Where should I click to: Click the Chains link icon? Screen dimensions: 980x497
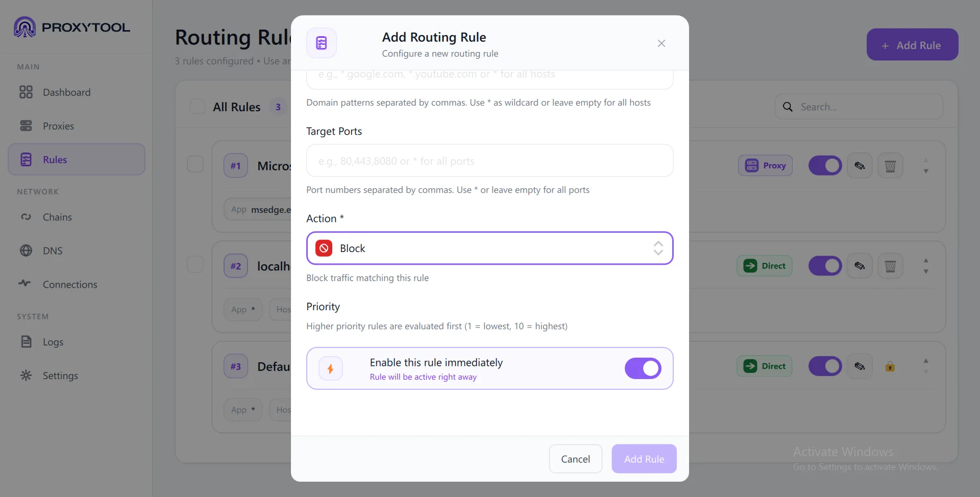26,217
